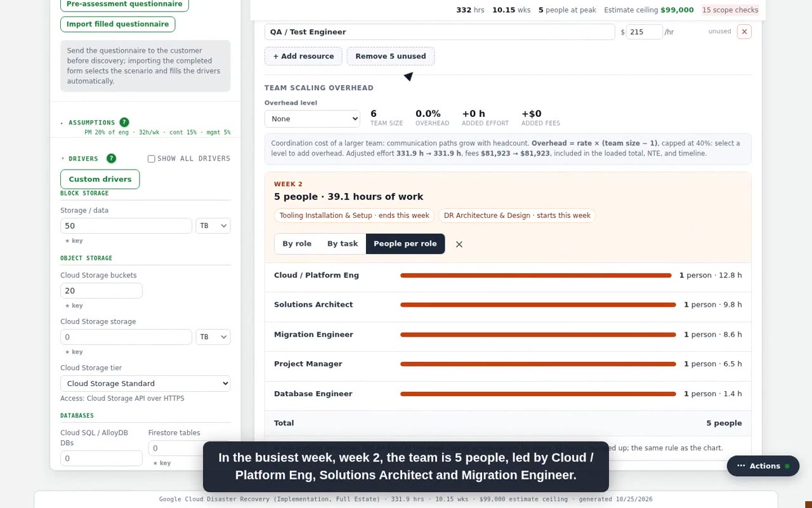Click the Estimate ceiling $99,000 value

coord(677,10)
